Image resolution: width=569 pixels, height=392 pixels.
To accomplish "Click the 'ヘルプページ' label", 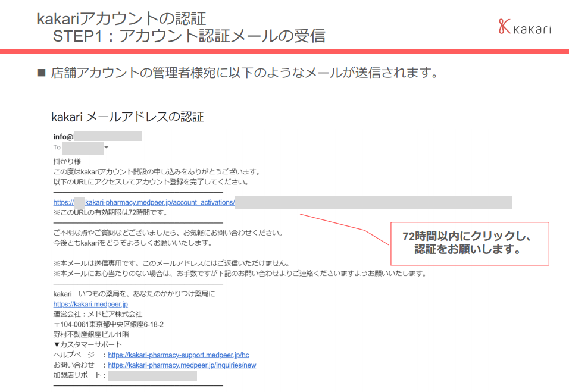I will [x=74, y=355].
